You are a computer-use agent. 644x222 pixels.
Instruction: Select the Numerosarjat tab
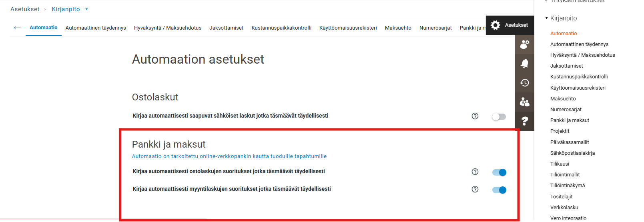coord(435,28)
